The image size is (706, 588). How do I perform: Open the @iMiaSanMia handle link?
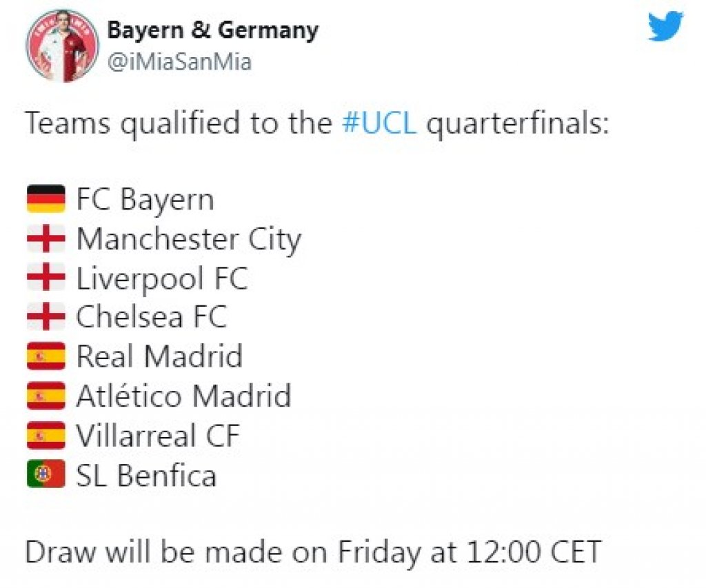coord(179,61)
